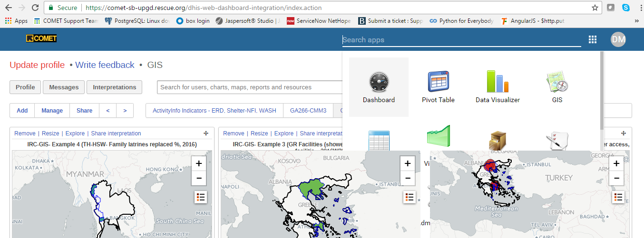
Task: Select the GA266-CMM3 dashboard tab
Action: pos(308,111)
